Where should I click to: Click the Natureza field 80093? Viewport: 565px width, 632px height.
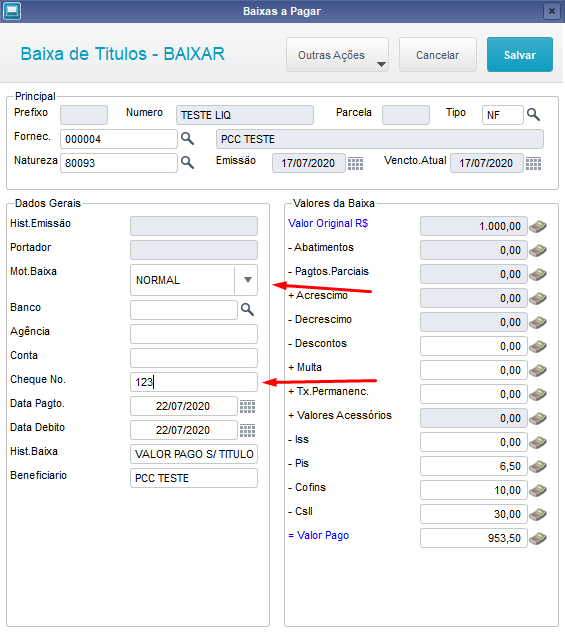click(119, 163)
